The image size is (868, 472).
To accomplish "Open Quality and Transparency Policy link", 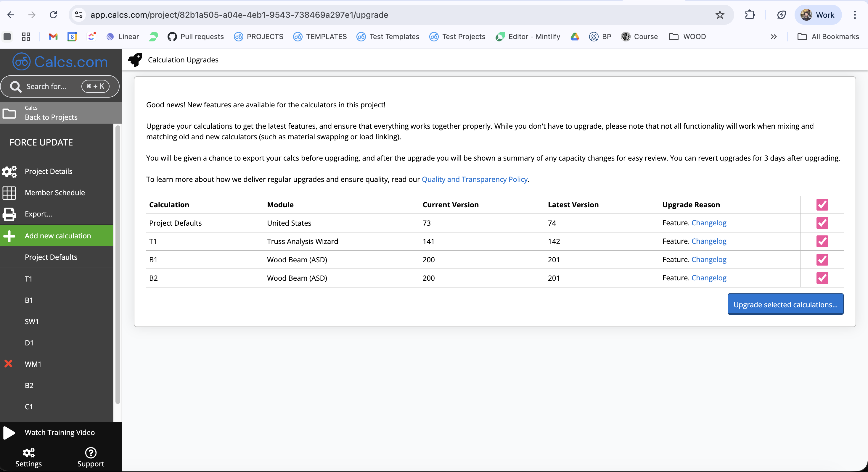I will [475, 179].
